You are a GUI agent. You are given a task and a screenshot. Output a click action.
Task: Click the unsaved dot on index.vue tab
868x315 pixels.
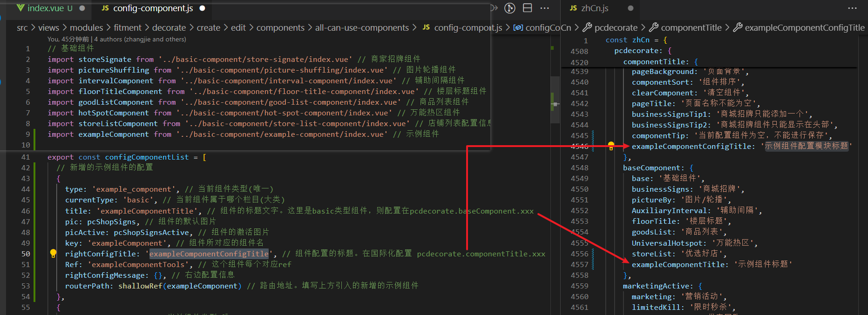click(82, 8)
